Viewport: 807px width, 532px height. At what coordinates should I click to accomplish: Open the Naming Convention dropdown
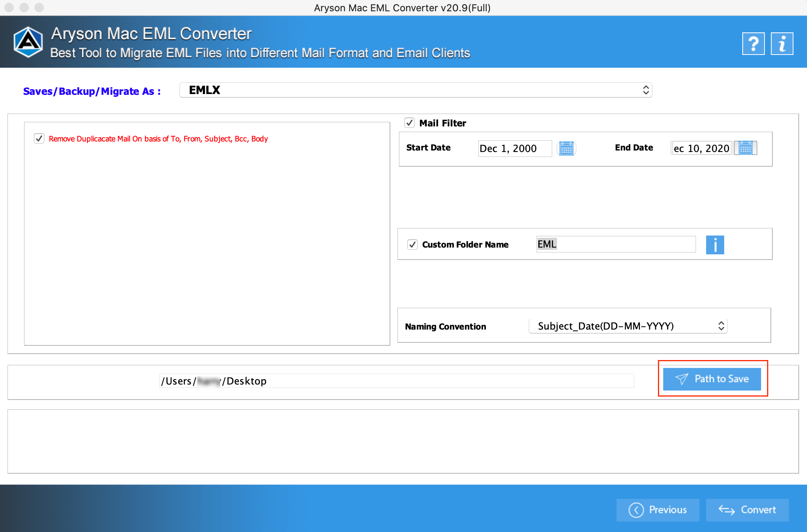pos(628,326)
